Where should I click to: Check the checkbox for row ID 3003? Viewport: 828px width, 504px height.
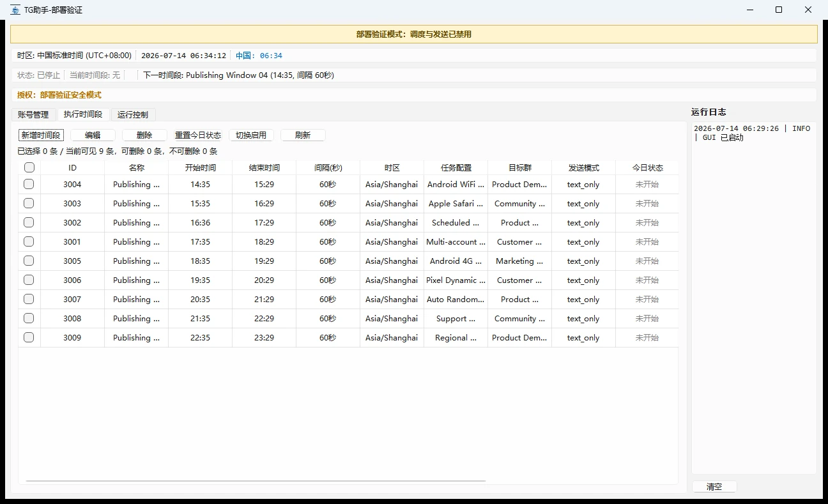tap(29, 203)
